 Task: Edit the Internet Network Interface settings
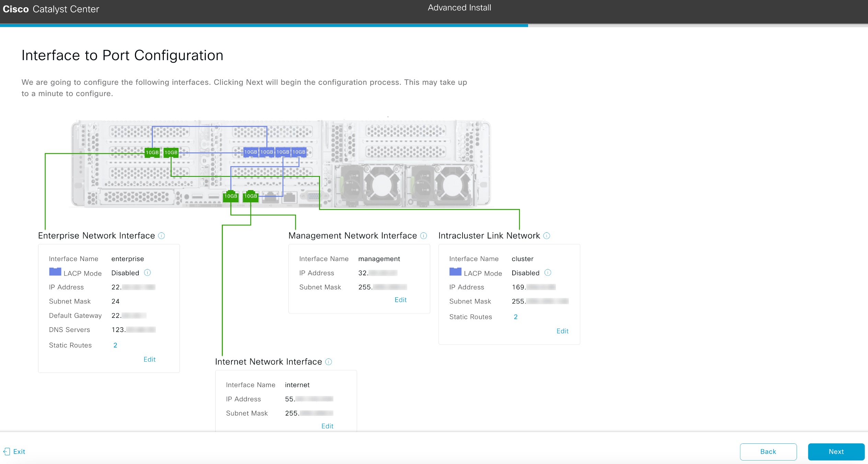point(327,426)
